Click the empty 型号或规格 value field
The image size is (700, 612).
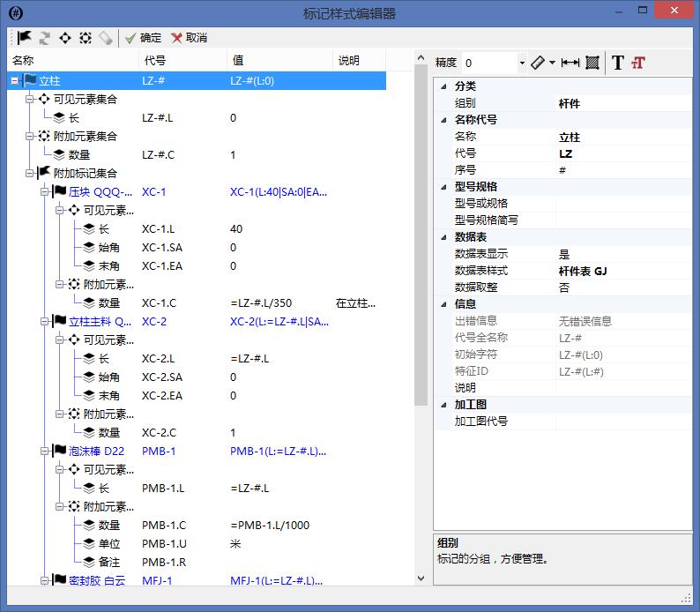(623, 204)
